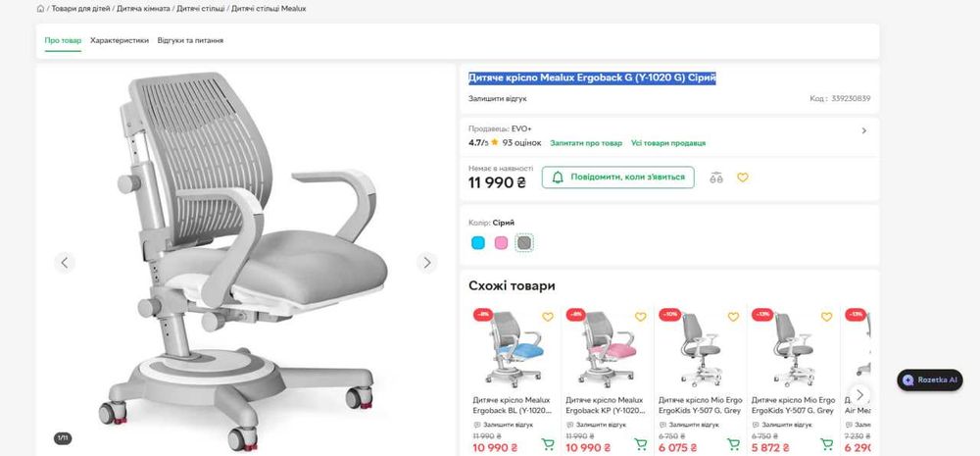Screen dimensions: 980x456
Task: Open Дитячі стільці Mealux breadcrumb
Action: click(x=269, y=9)
